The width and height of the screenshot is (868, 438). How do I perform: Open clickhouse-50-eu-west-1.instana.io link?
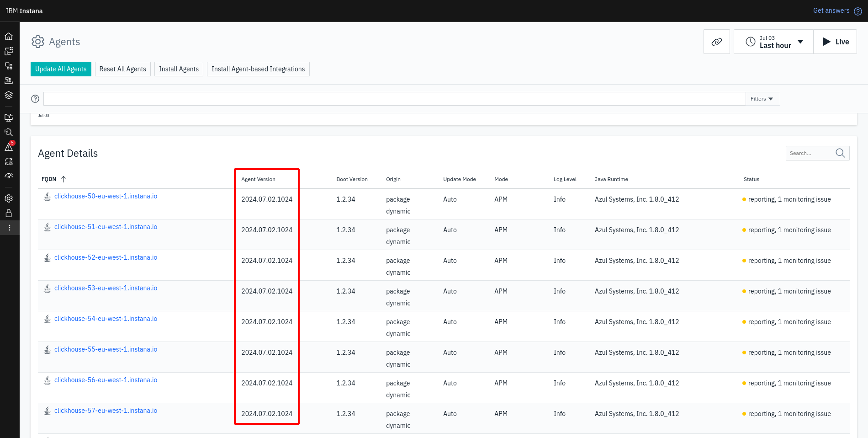tap(106, 196)
